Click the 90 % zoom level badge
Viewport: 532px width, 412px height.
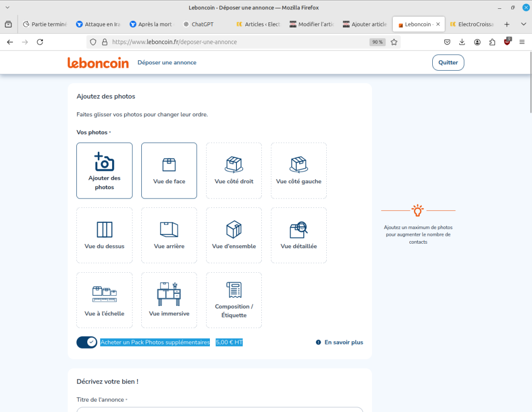click(x=377, y=42)
